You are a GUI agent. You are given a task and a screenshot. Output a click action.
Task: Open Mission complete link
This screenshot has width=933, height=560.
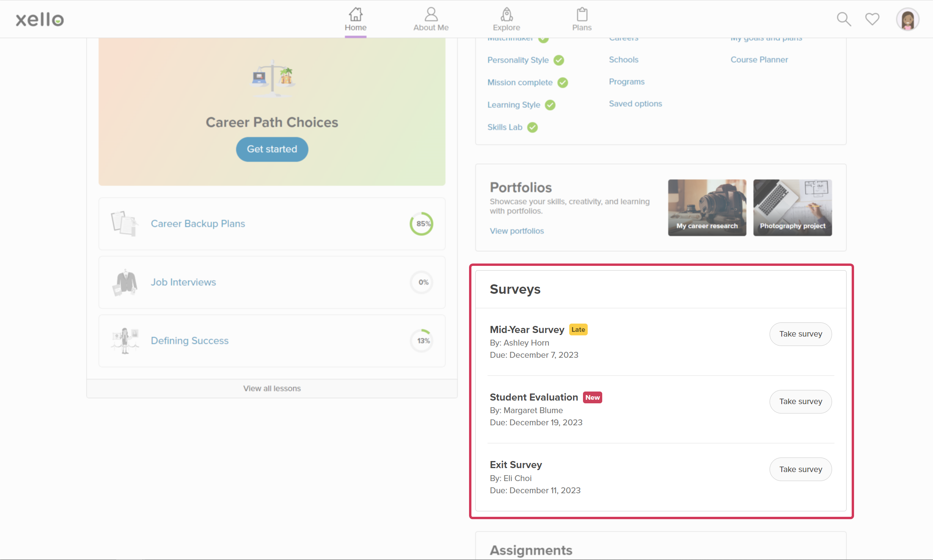point(520,82)
